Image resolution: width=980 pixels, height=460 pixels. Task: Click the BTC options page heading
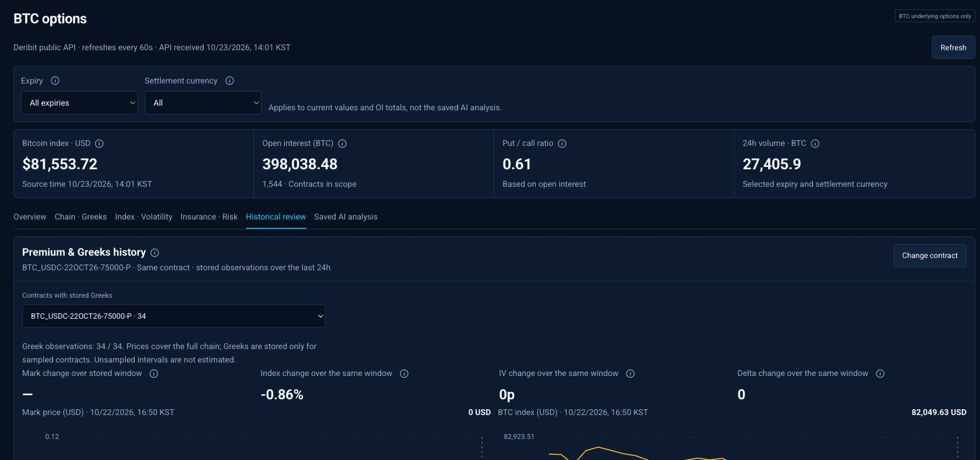[50, 19]
